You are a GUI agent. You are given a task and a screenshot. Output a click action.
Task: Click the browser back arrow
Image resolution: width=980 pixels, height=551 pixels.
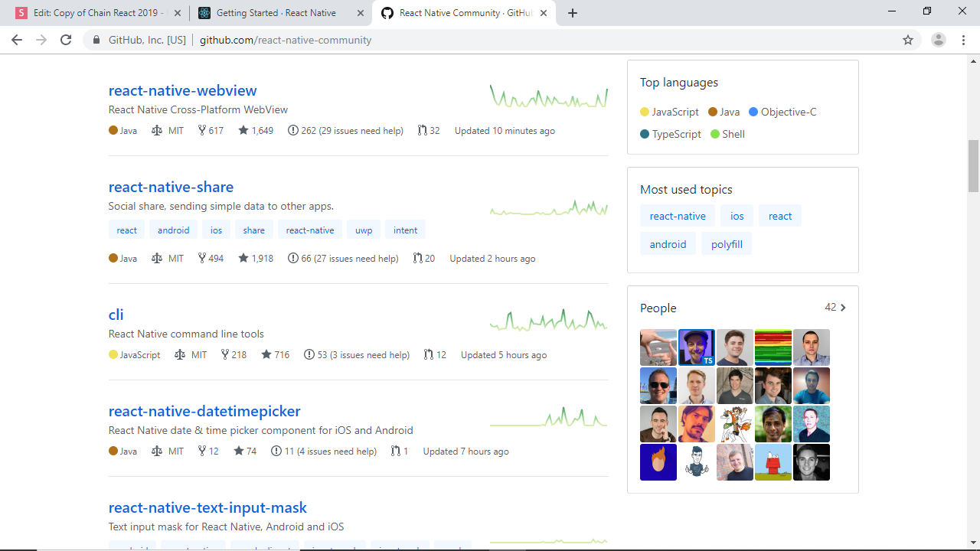pyautogui.click(x=17, y=40)
